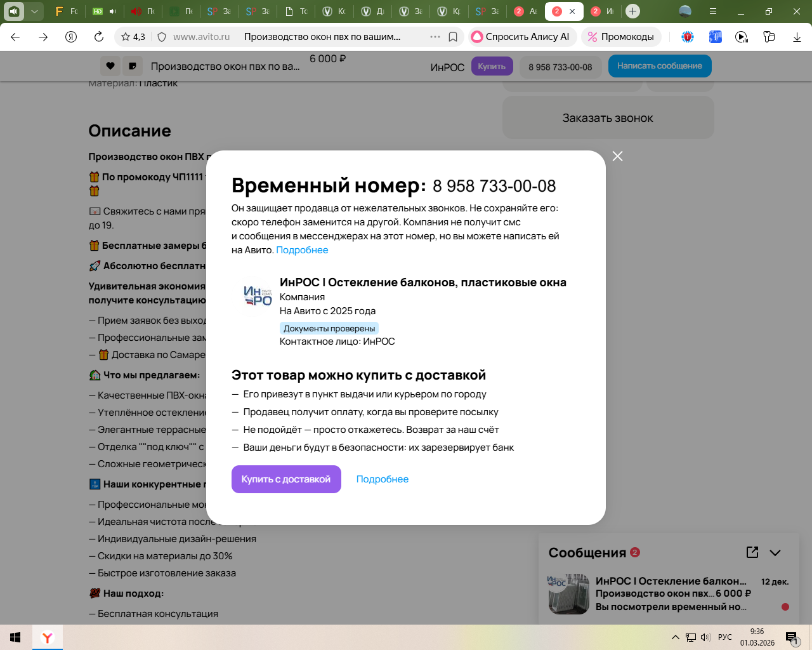Screen dimensions: 812x650
Task: Click the Yandex Browser taskbar icon
Action: 48,637
